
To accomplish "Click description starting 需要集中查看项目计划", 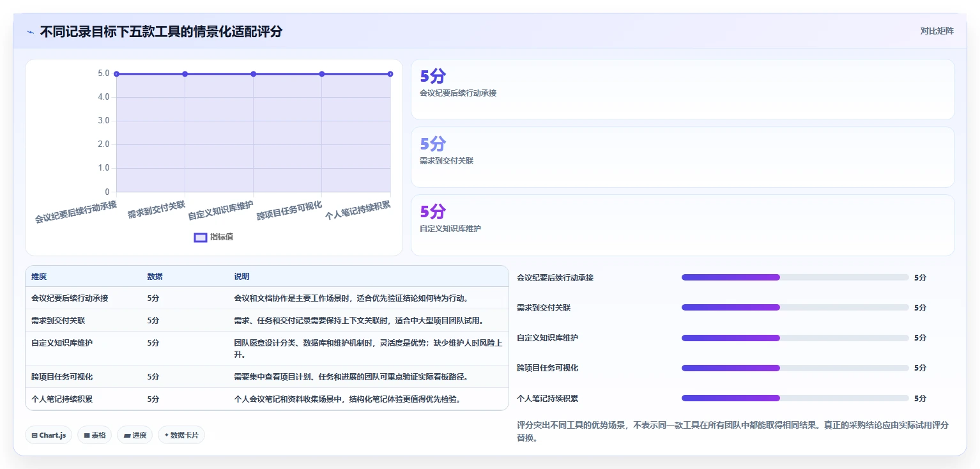I will tap(351, 376).
